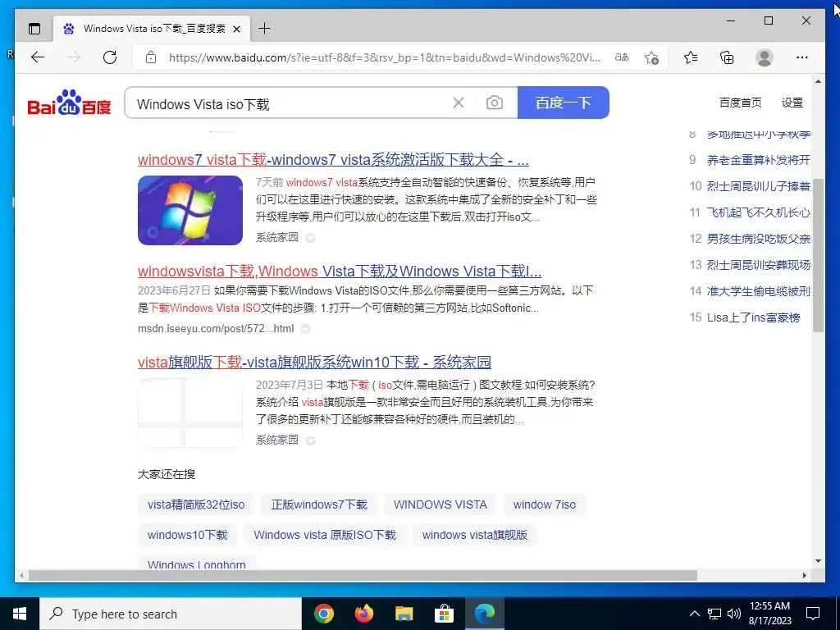Image resolution: width=840 pixels, height=630 pixels.
Task: Expand dropdown next to msdn.iseeyu.com source
Action: [x=305, y=329]
